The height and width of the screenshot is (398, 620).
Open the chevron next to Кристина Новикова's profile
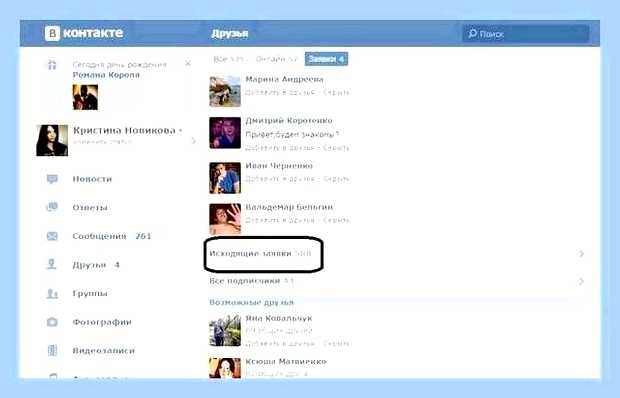194,141
